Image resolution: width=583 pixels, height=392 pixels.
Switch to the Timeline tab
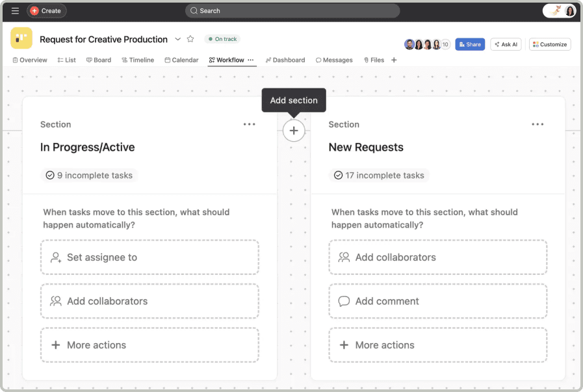[138, 60]
